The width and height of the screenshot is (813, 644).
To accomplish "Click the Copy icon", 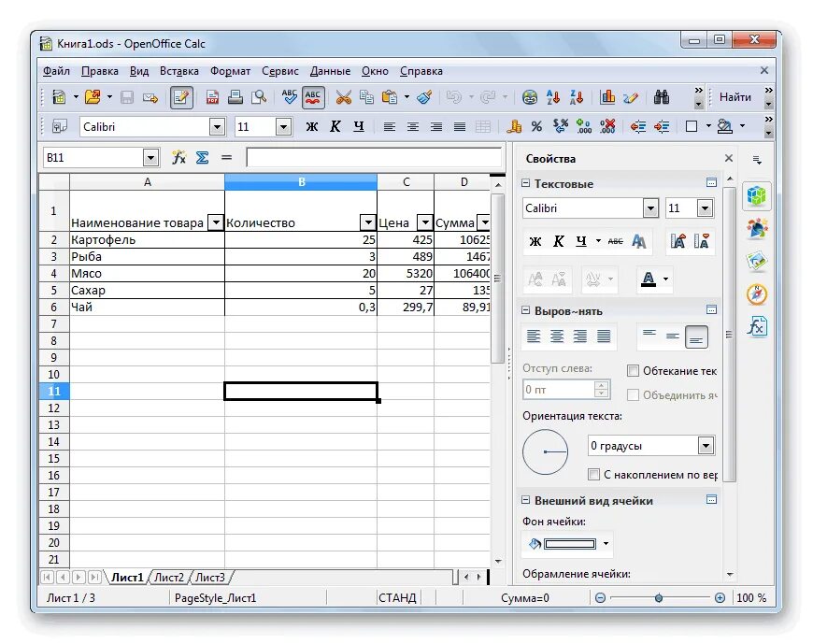I will click(x=366, y=97).
